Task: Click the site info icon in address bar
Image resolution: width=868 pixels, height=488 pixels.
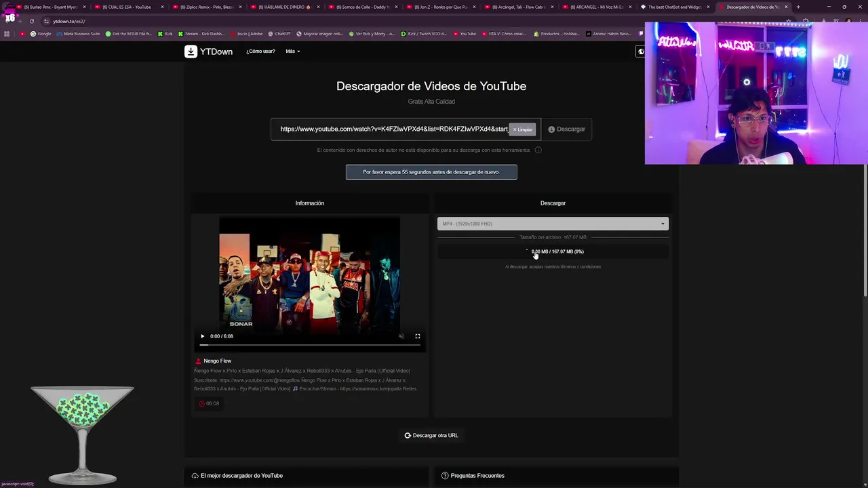Action: point(46,21)
